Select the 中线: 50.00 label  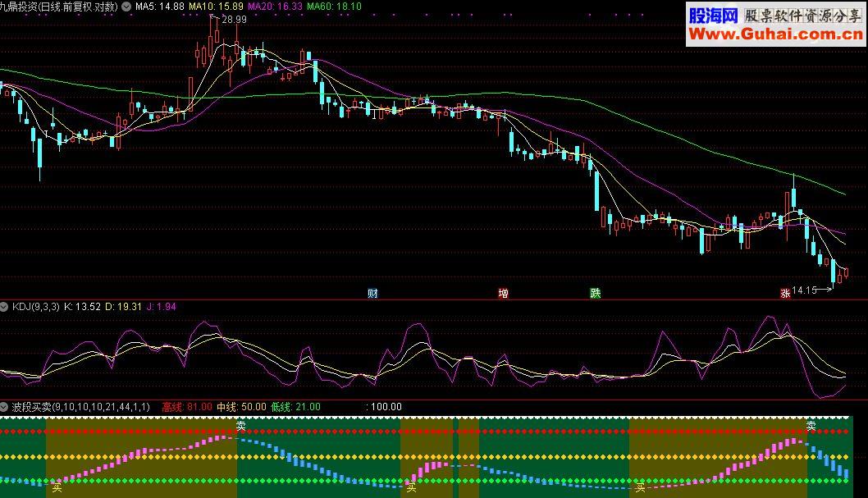241,407
